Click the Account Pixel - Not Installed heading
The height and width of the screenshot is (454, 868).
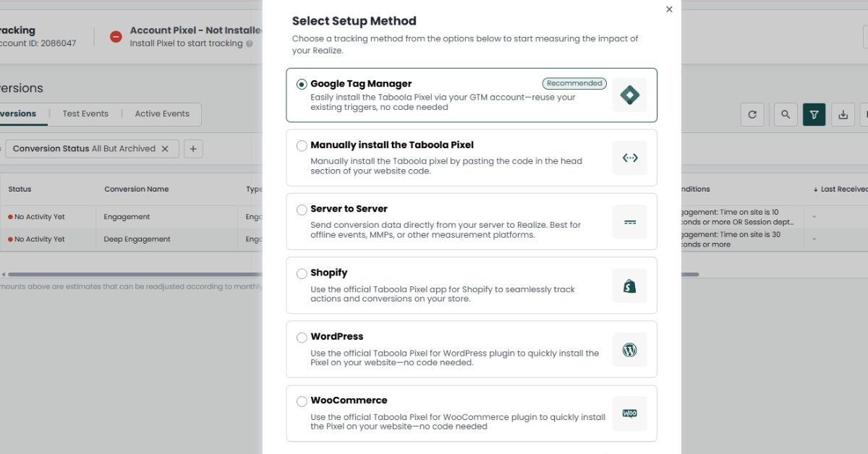(x=196, y=30)
